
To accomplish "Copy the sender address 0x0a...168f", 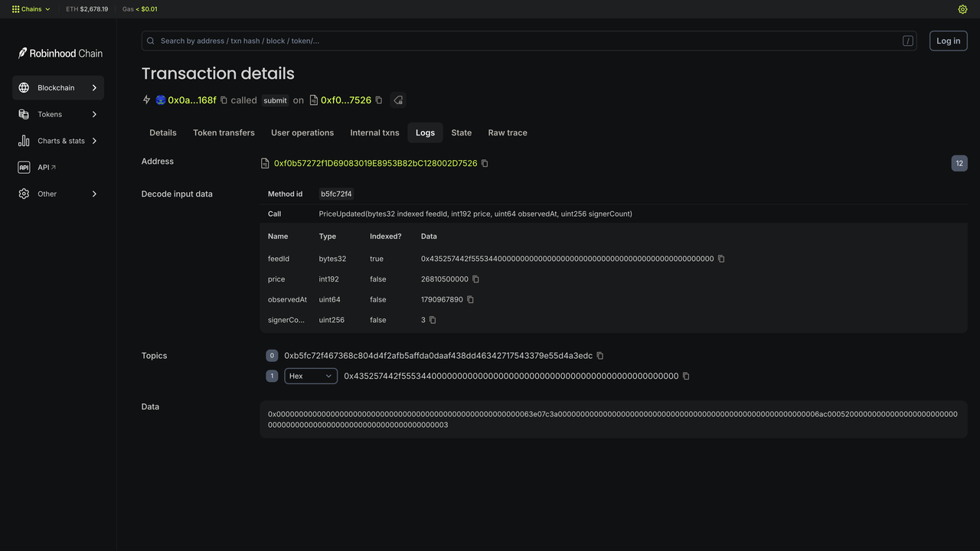I will point(224,100).
